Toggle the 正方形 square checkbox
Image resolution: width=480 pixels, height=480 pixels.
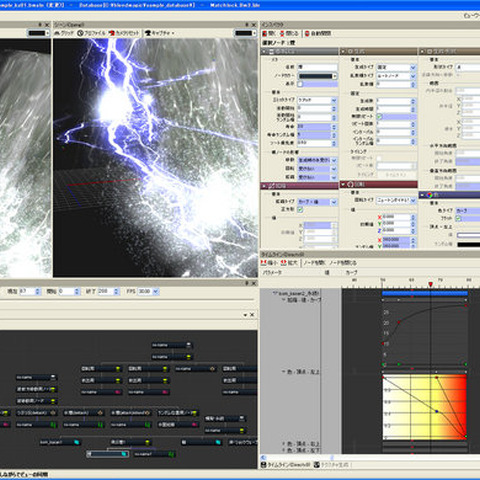click(x=300, y=210)
